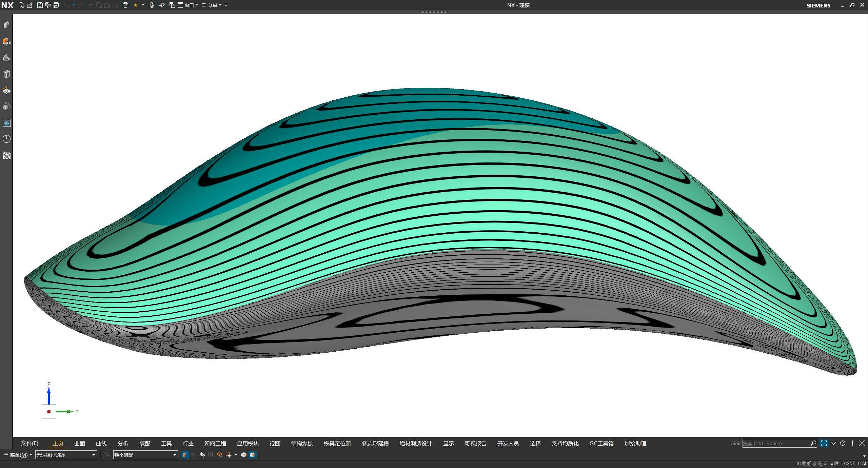Click the Z axis arrow of the view triad
Image resolution: width=868 pixels, height=468 pixels.
pos(49,396)
